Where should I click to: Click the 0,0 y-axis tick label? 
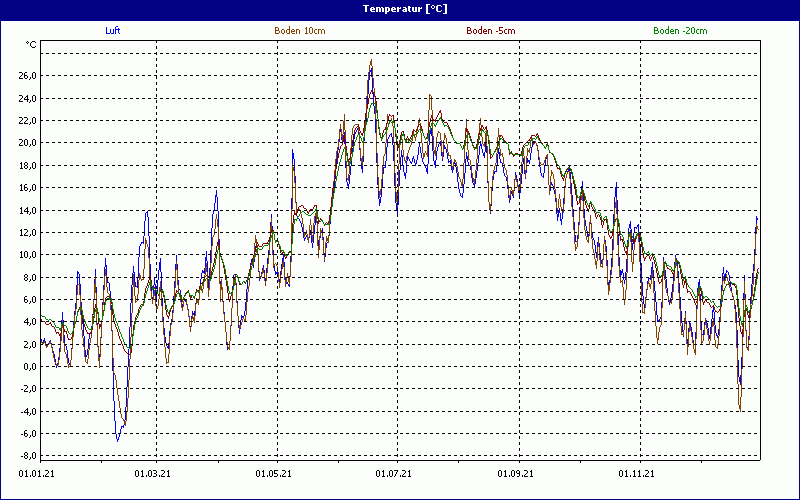pyautogui.click(x=28, y=367)
